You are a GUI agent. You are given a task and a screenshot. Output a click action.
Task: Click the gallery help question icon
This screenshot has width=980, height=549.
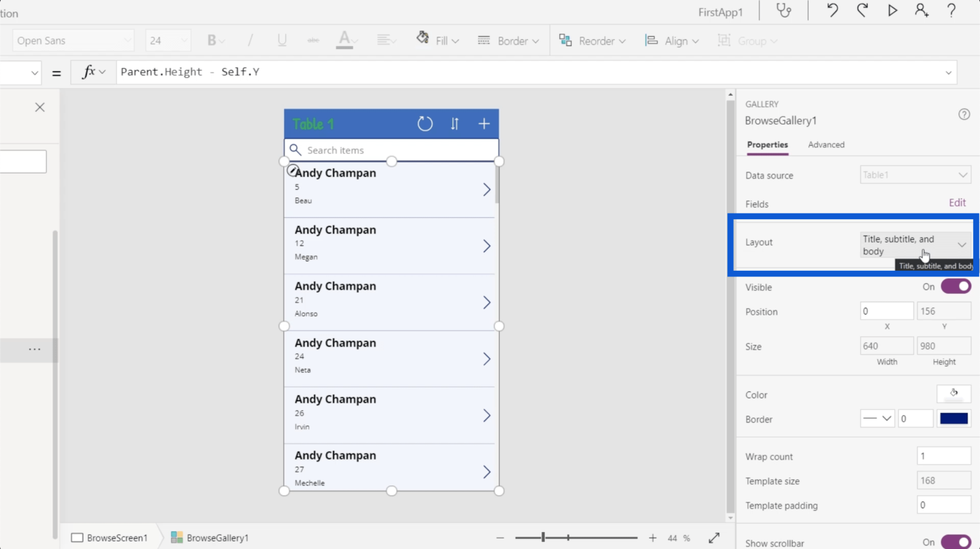pyautogui.click(x=964, y=114)
